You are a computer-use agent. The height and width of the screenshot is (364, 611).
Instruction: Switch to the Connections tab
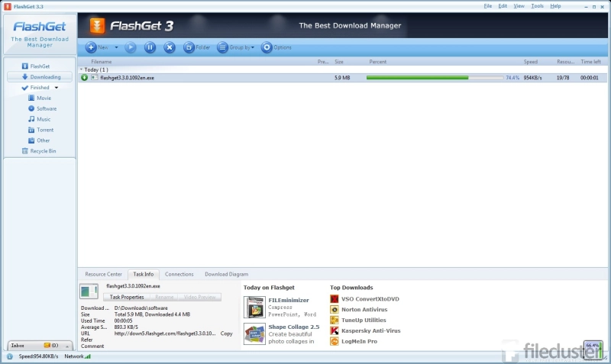179,274
